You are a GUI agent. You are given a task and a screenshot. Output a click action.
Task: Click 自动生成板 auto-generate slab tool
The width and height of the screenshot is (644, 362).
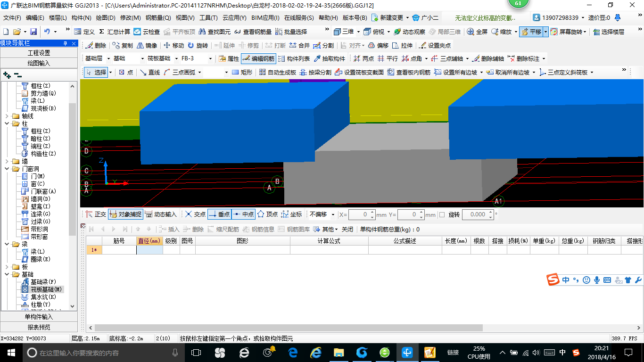pyautogui.click(x=277, y=72)
